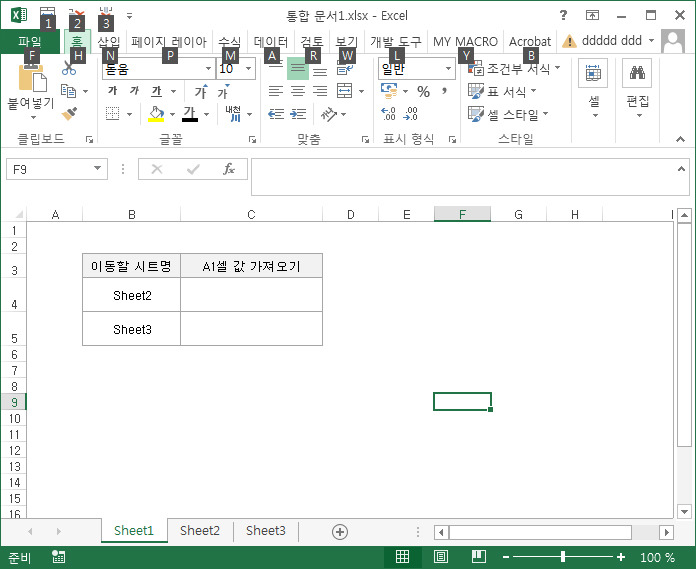Open the phonetic guide 내천 icon
The height and width of the screenshot is (569, 696).
click(233, 114)
